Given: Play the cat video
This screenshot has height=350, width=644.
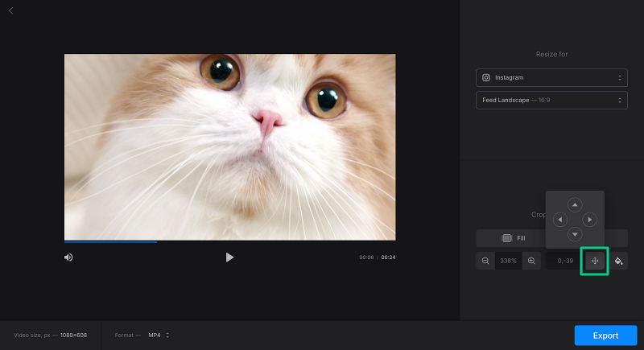Looking at the screenshot, I should click(229, 257).
